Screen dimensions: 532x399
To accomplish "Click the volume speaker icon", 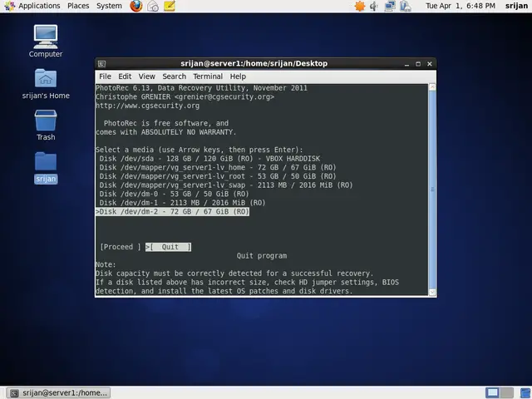I will tap(373, 6).
